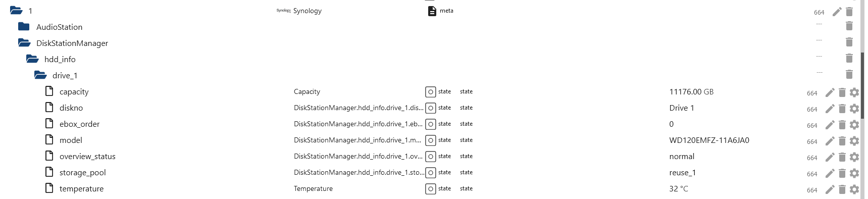The width and height of the screenshot is (868, 199).
Task: Open settings gear for ebox_order
Action: click(x=854, y=125)
